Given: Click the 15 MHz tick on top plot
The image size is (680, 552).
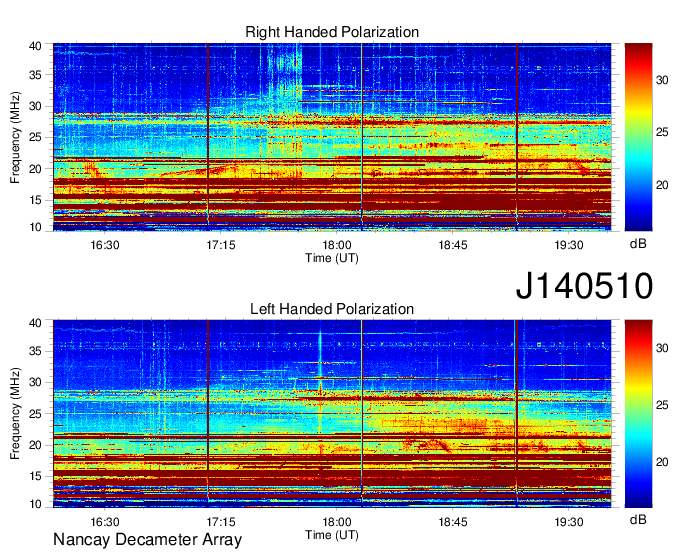Looking at the screenshot, I should (x=36, y=200).
